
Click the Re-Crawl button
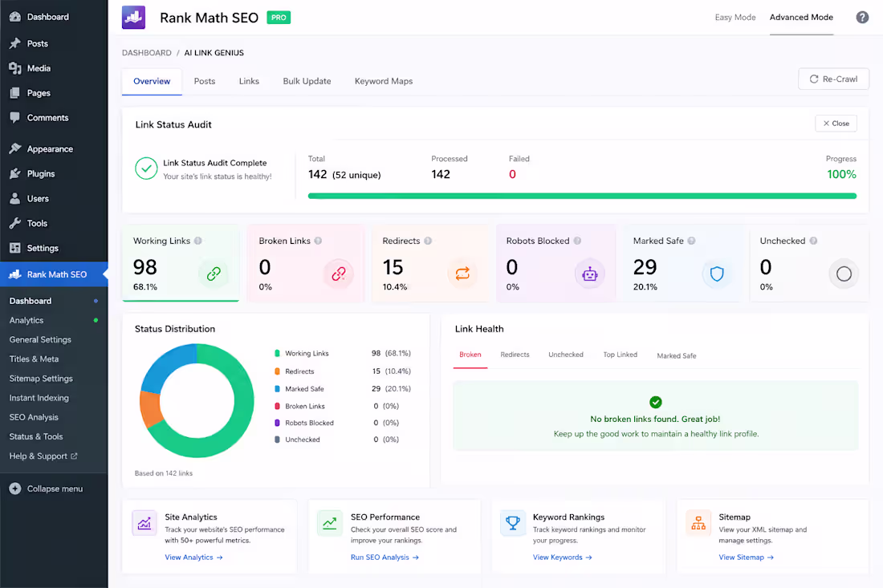pos(833,79)
